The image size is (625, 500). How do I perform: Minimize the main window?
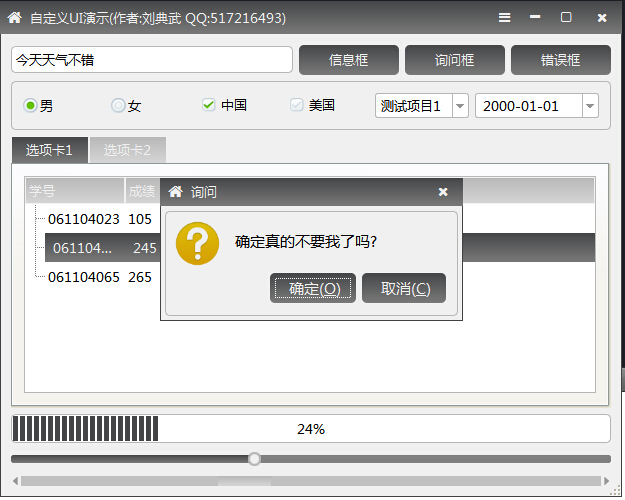[535, 17]
